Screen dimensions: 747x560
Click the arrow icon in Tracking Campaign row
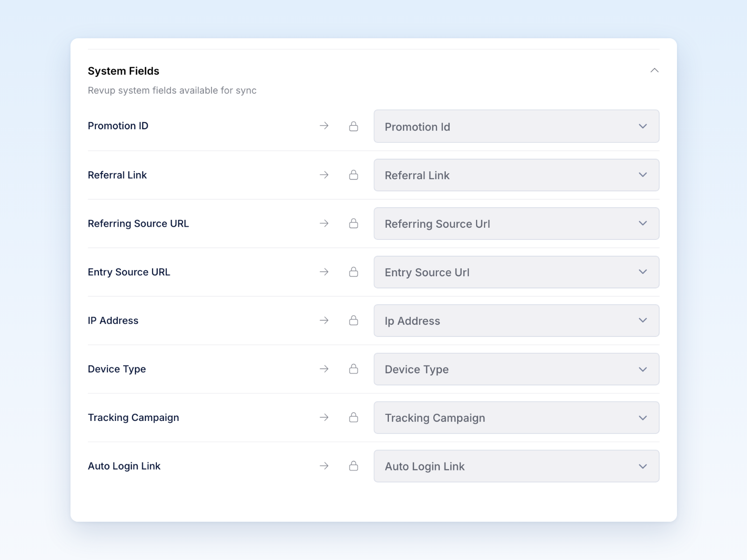coord(324,418)
